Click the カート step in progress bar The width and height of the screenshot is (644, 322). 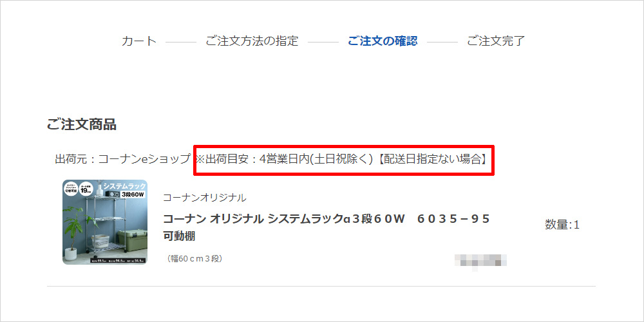tap(139, 41)
